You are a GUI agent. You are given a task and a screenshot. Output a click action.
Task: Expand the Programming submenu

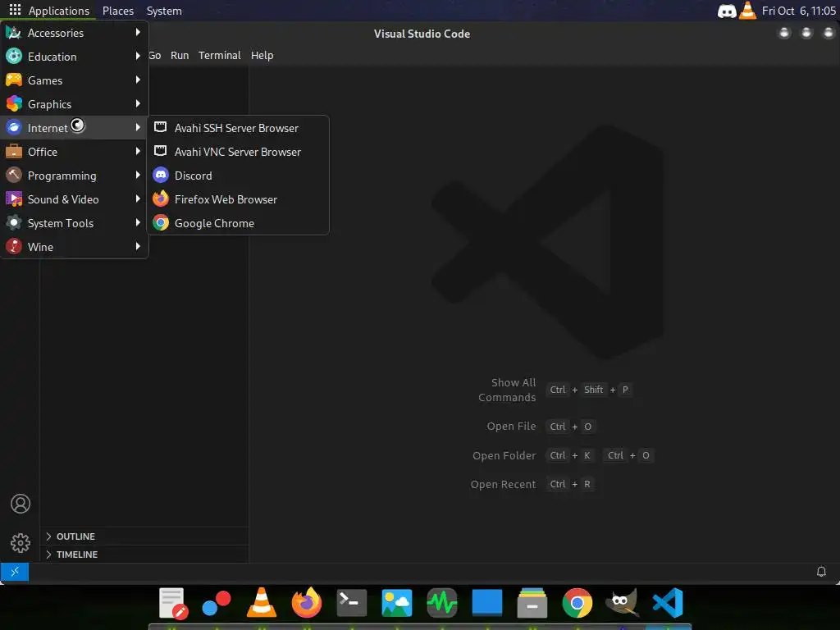point(75,176)
